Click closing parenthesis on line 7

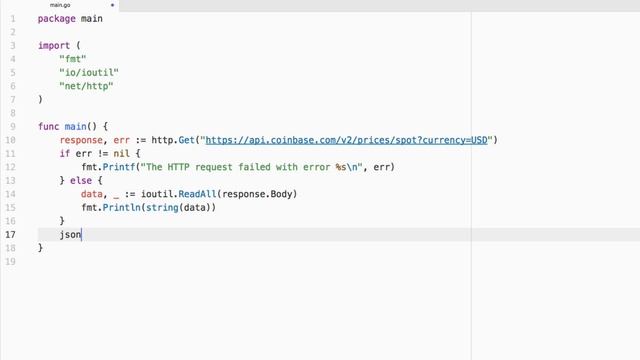click(40, 99)
